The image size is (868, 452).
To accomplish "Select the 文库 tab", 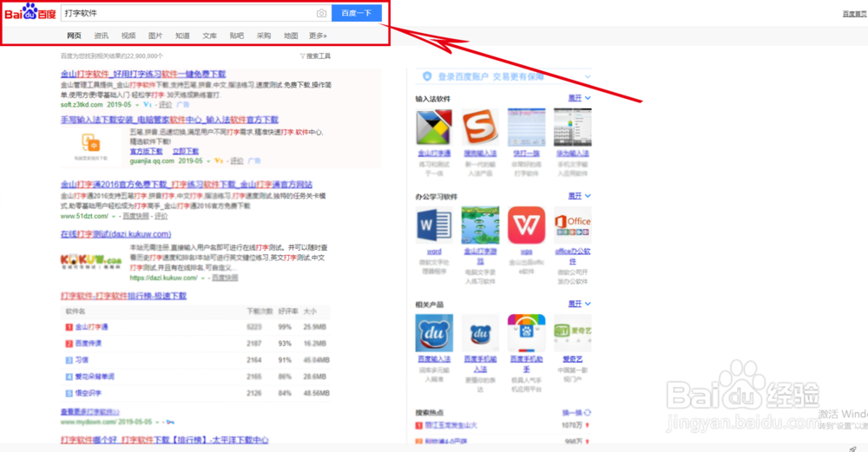I will [209, 36].
